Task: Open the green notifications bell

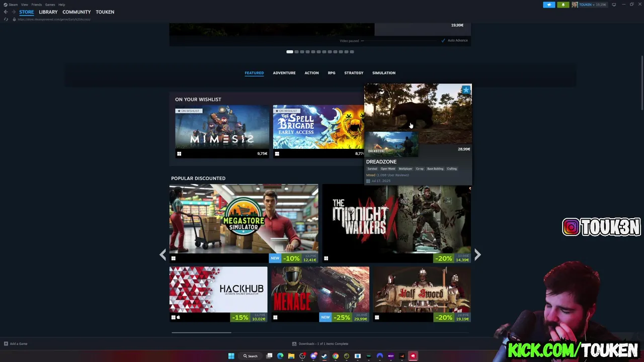Action: pos(563,5)
